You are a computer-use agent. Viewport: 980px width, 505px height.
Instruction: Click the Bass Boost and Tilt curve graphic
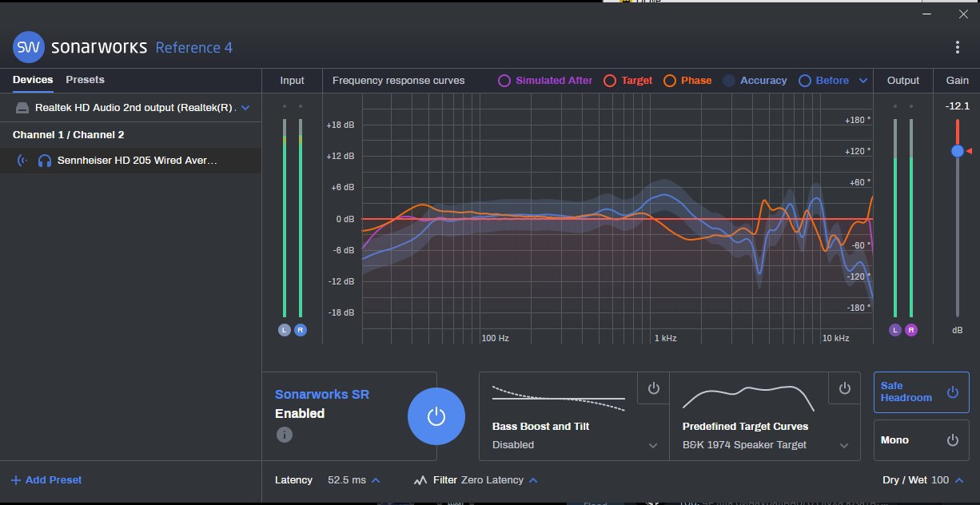coord(559,397)
